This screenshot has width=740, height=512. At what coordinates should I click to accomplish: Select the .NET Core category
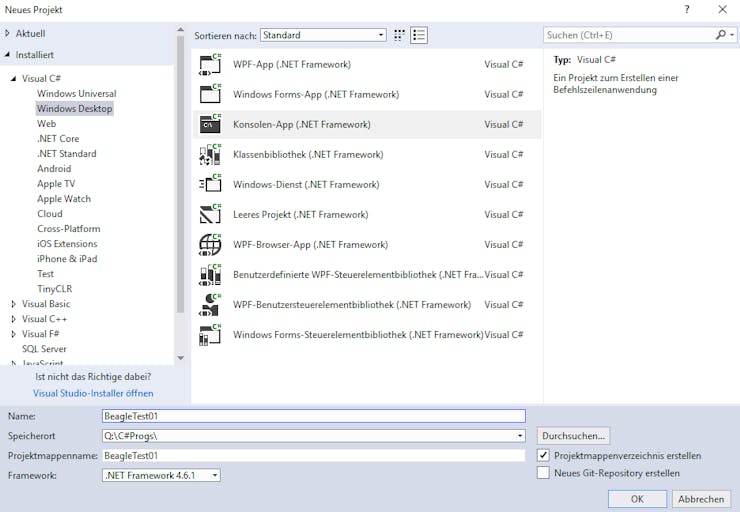[x=58, y=139]
